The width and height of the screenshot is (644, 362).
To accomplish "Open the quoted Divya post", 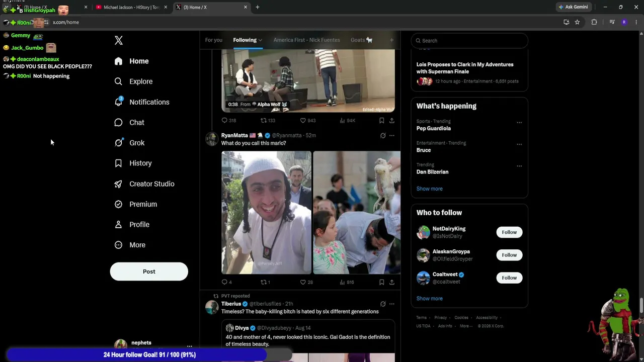I will (x=308, y=340).
